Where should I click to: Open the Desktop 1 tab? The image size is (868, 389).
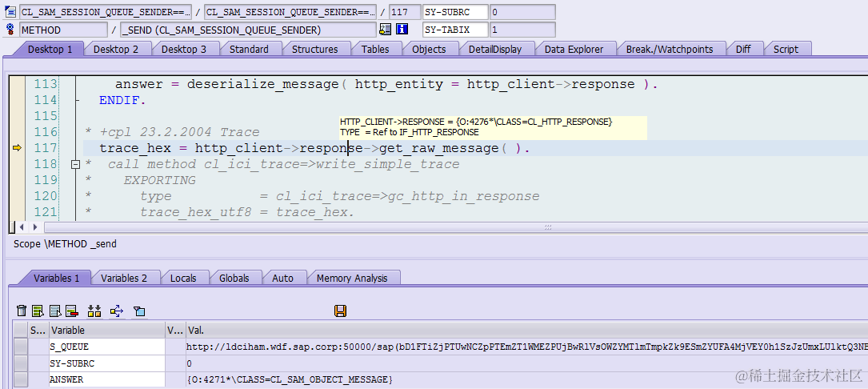tap(50, 50)
